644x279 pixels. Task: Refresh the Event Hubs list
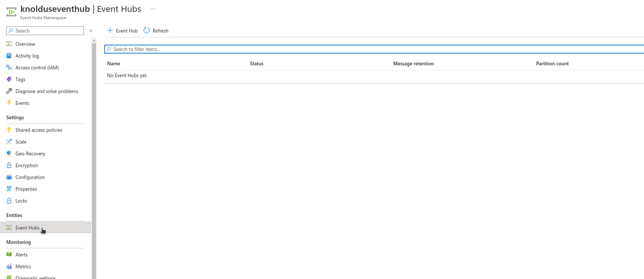pos(156,31)
